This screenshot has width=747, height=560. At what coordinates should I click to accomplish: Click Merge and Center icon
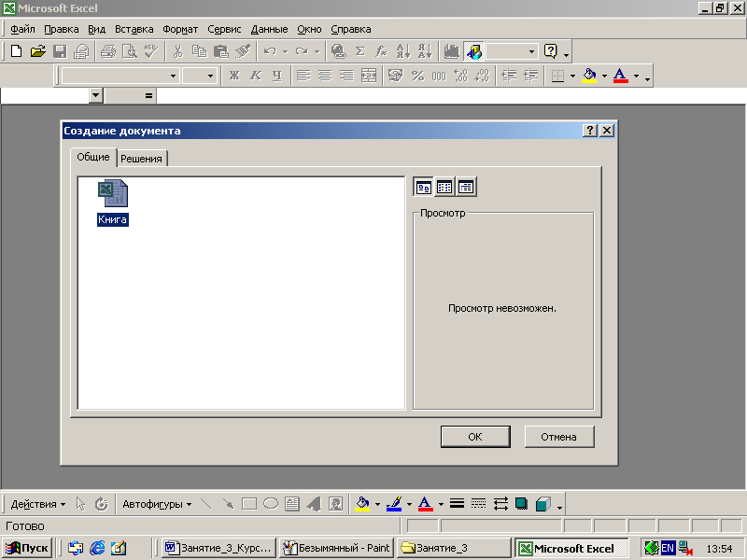coord(369,76)
